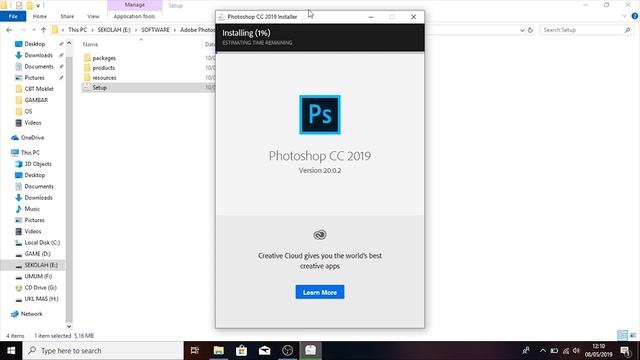Open the Action Center notifications icon

pos(626,351)
